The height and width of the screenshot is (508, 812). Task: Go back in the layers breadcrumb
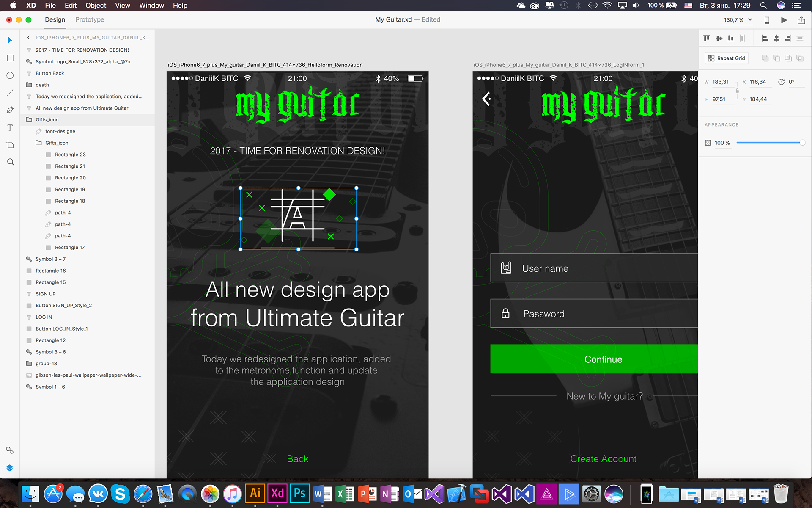(29, 38)
